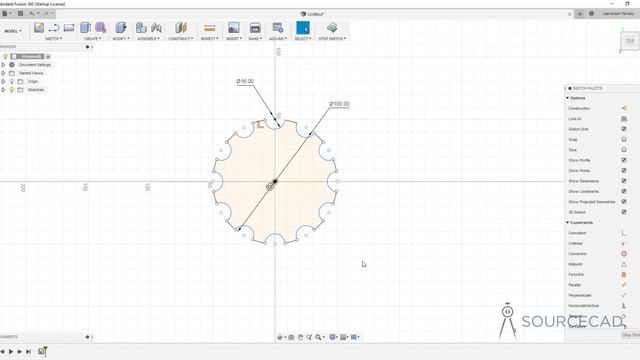Choose the Line tool icon

coord(54,28)
